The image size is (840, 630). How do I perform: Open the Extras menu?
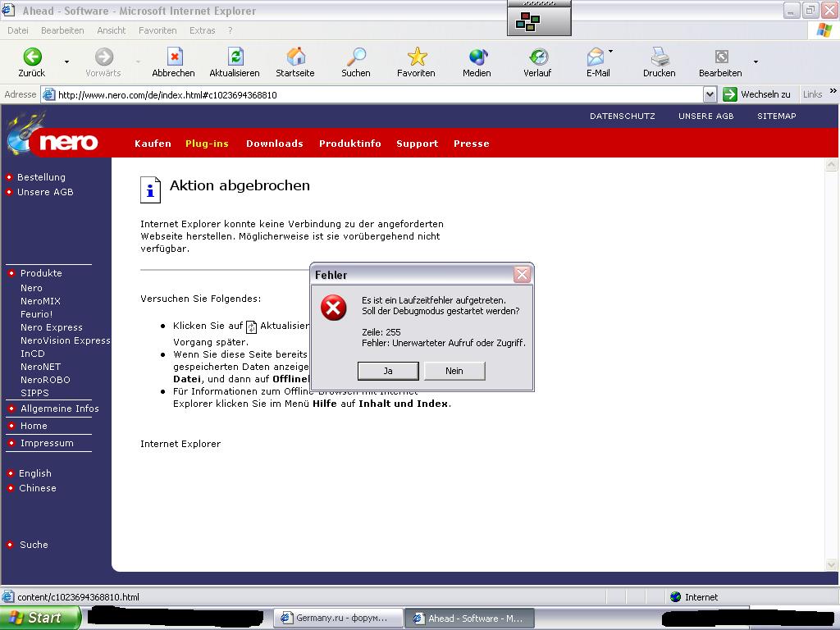point(202,30)
